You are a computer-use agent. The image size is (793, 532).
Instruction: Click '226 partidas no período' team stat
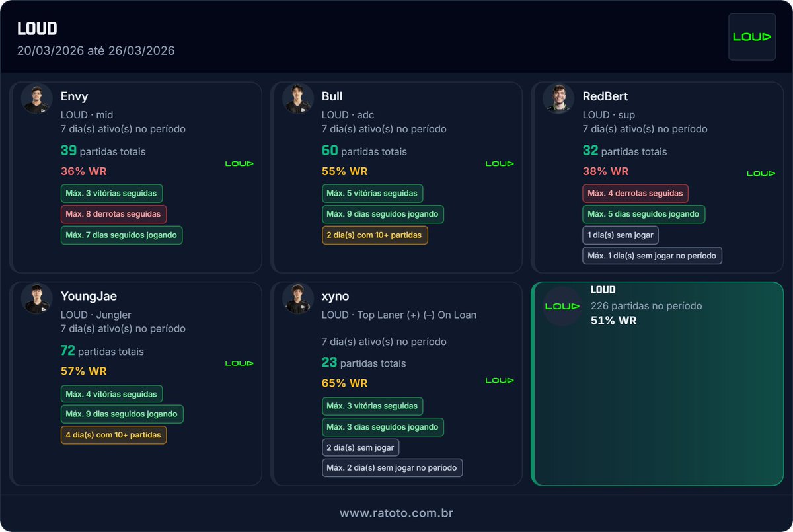click(x=646, y=306)
